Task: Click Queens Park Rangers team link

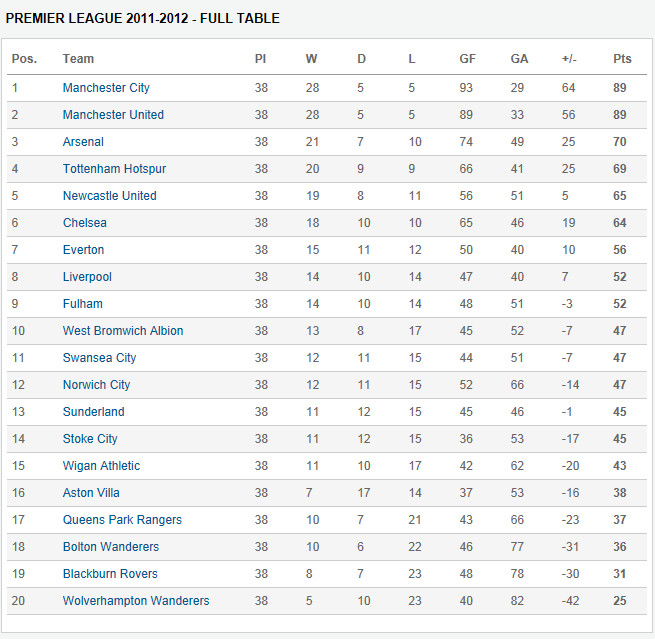Action: click(122, 520)
